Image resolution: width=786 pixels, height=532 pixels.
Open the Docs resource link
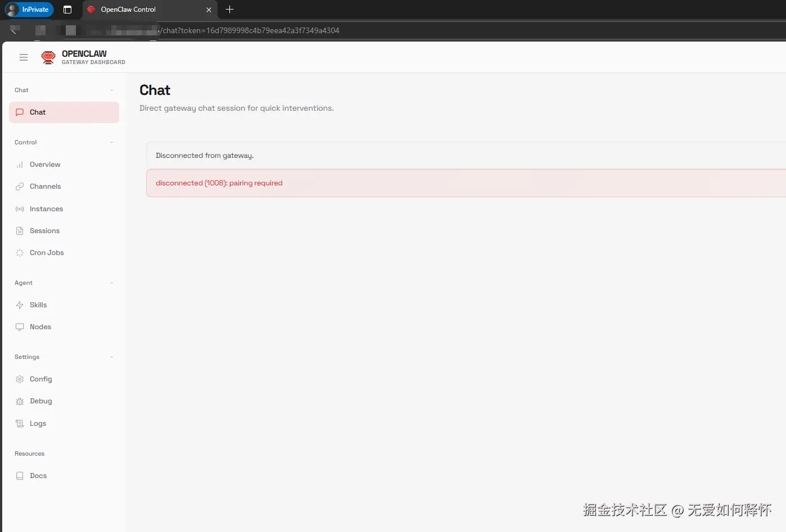[64, 476]
